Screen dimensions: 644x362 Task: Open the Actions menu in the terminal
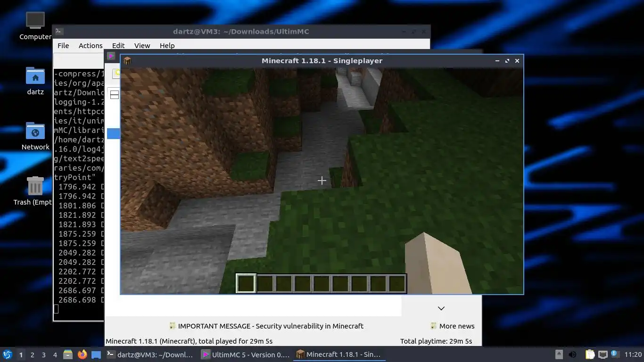[x=91, y=46]
